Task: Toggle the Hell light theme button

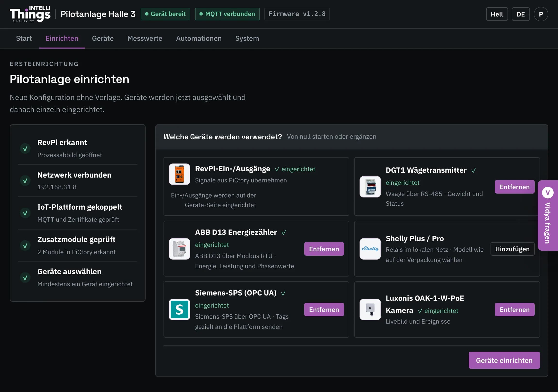Action: pos(497,14)
